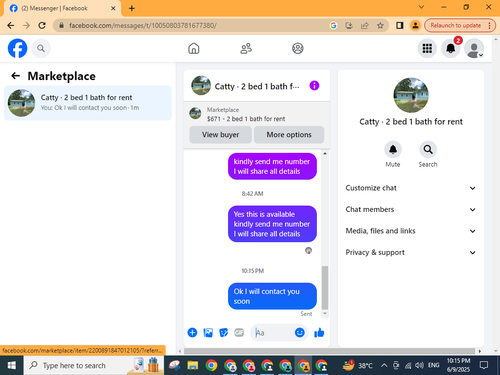Open the Google icon in address bar
Image resolution: width=500 pixels, height=375 pixels.
(333, 25)
